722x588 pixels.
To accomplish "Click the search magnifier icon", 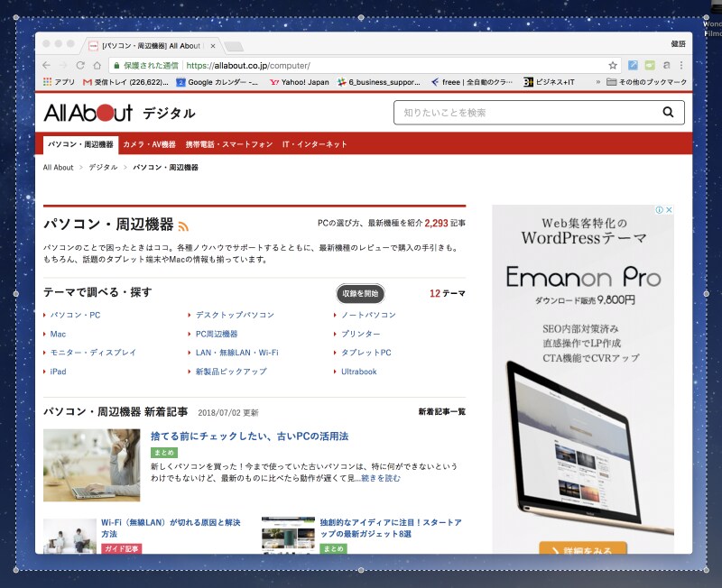I will click(666, 112).
